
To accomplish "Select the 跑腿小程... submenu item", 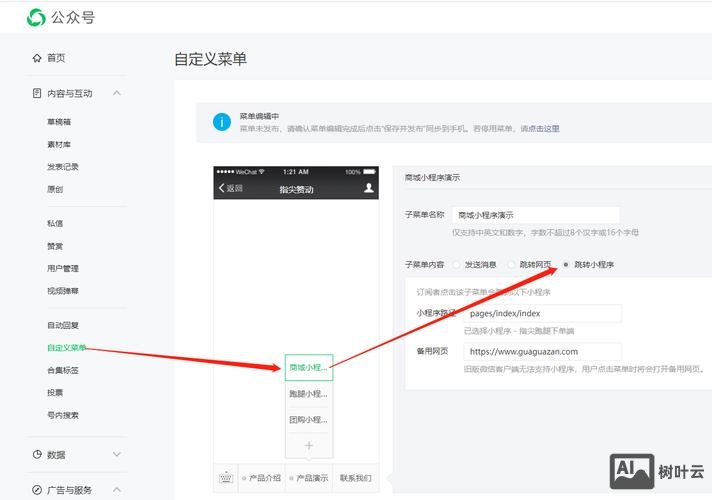I will pos(309,394).
